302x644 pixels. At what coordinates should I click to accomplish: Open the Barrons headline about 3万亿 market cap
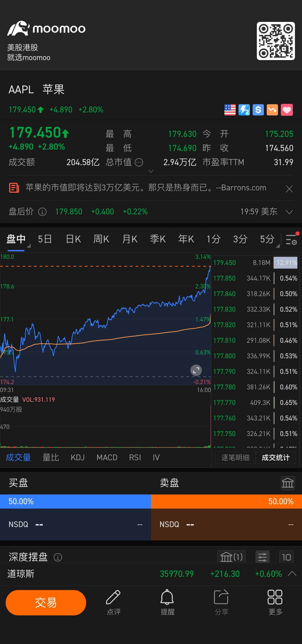coord(146,188)
